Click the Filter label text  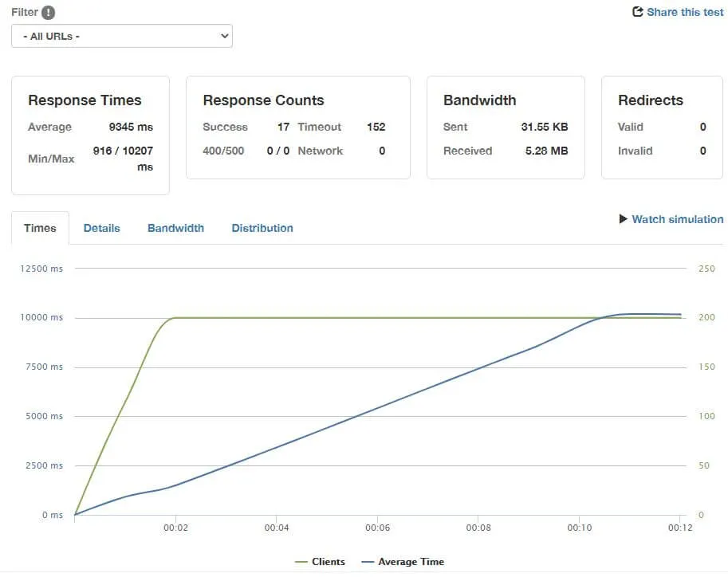25,12
